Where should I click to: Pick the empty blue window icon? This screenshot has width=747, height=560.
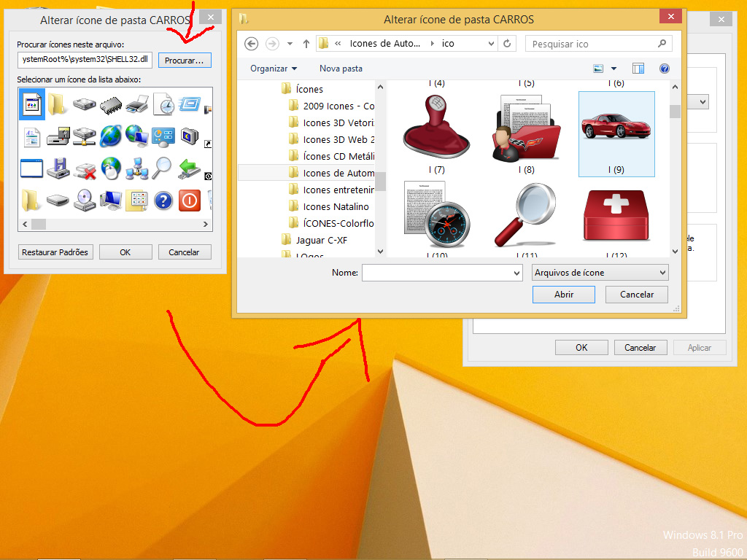[31, 168]
